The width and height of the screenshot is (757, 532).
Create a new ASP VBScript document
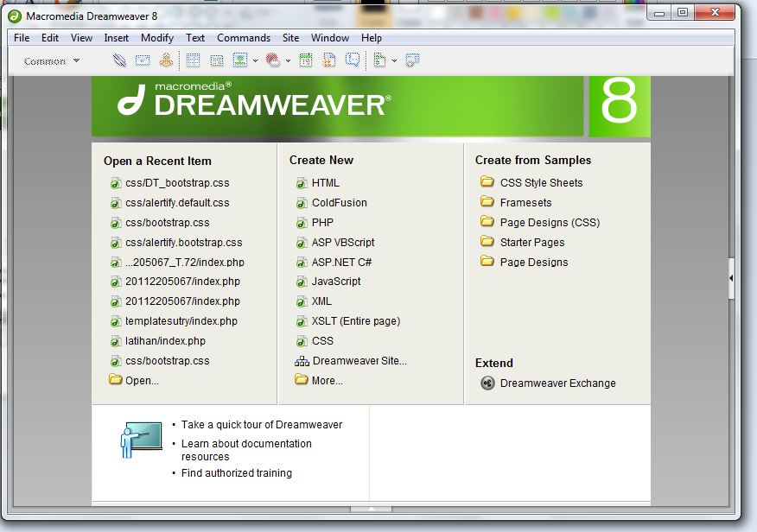[x=343, y=243]
